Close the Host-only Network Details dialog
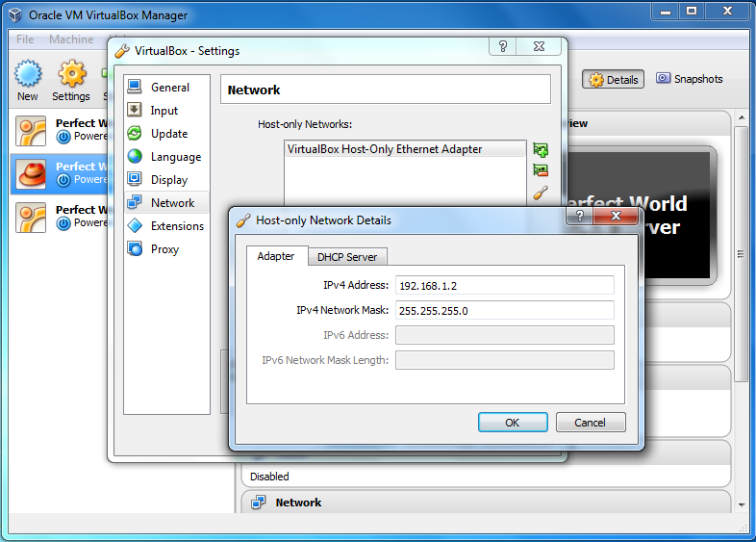This screenshot has height=542, width=756. (616, 216)
